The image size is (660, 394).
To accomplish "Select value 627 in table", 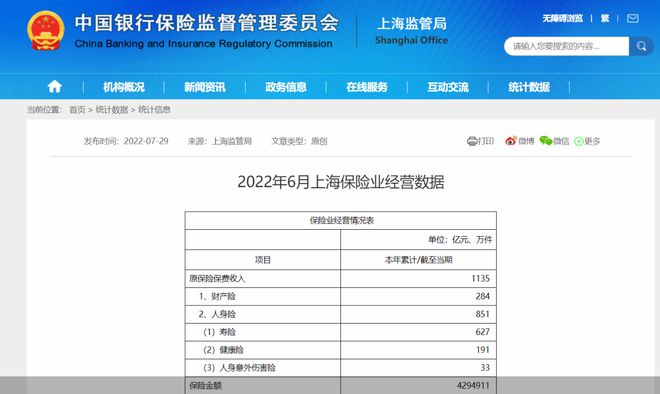I will [x=482, y=332].
